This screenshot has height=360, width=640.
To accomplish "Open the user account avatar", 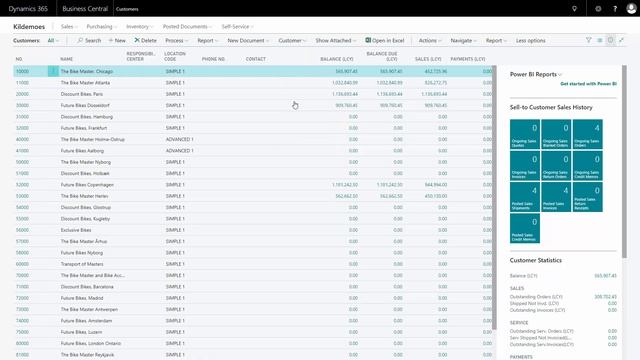I will coord(631,9).
